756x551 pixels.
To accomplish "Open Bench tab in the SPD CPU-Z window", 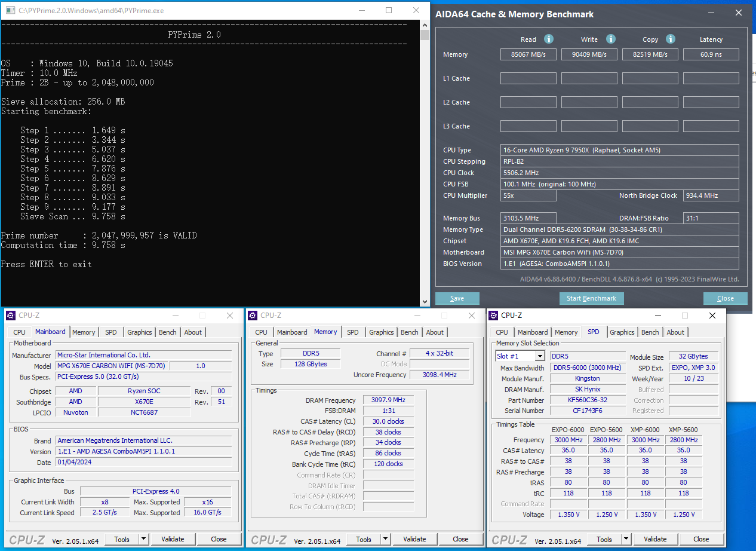I will click(650, 332).
